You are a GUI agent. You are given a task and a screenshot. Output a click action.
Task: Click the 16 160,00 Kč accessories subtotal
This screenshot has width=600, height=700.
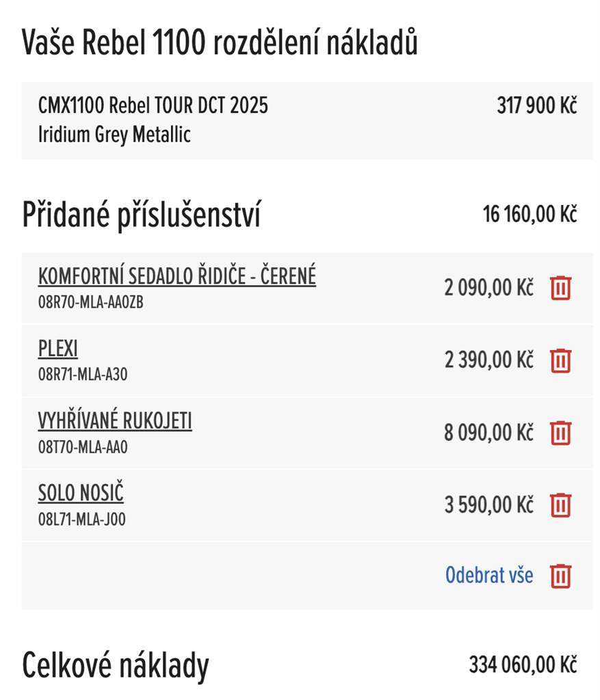[530, 215]
